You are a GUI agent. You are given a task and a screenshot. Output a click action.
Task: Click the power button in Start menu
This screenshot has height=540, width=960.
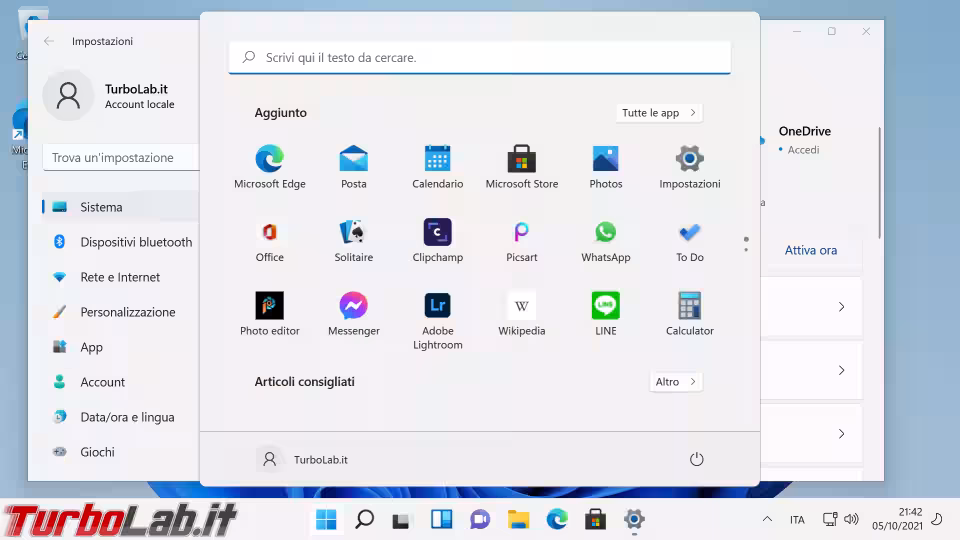696,459
